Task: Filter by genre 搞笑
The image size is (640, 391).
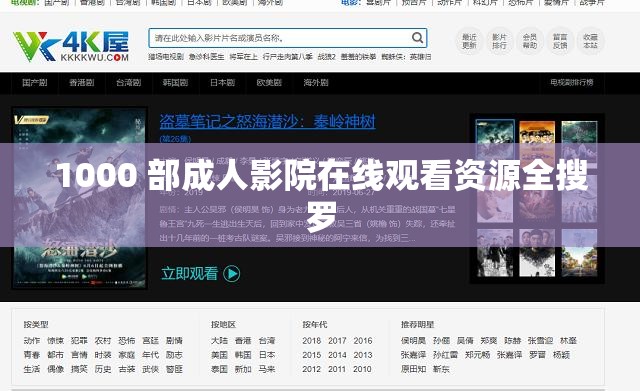Action: click(79, 369)
